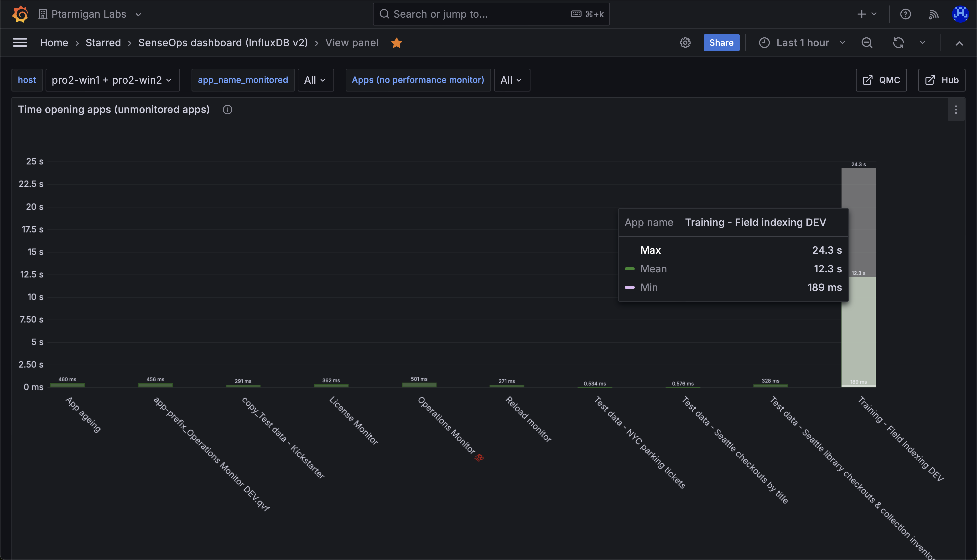Open dashboard settings gear icon
Viewport: 977px width, 560px height.
[685, 43]
